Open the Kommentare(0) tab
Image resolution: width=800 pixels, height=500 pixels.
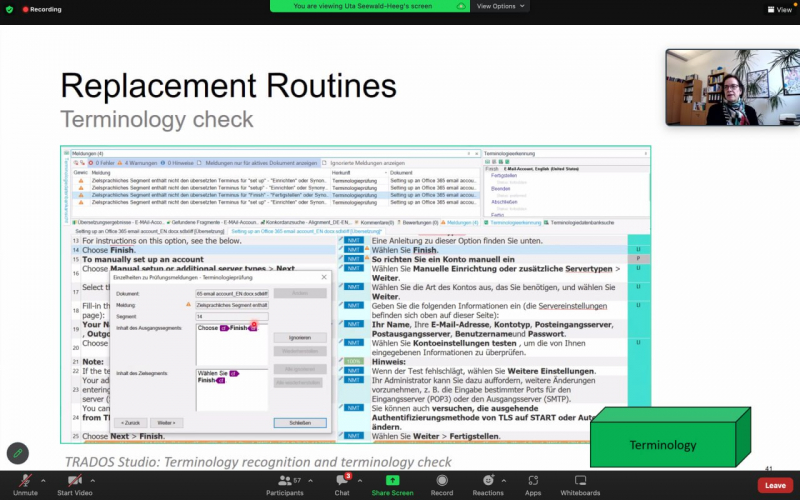tap(374, 222)
